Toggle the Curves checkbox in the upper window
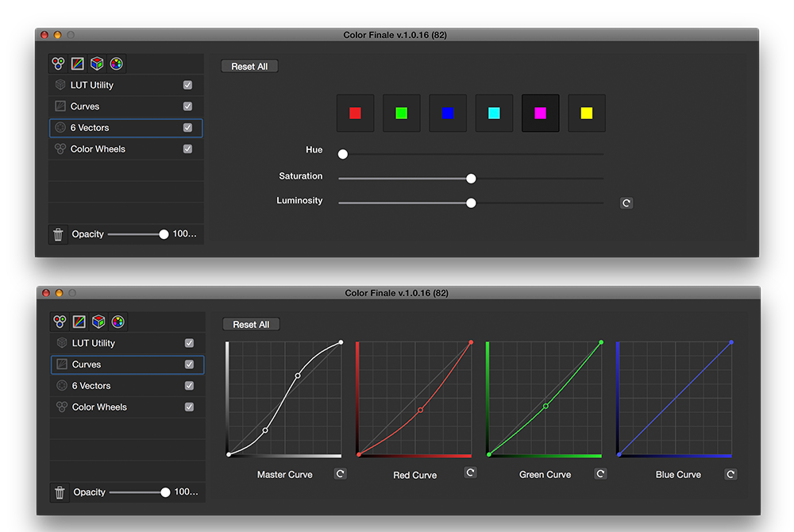Viewport: 794px width, 532px height. 187,106
